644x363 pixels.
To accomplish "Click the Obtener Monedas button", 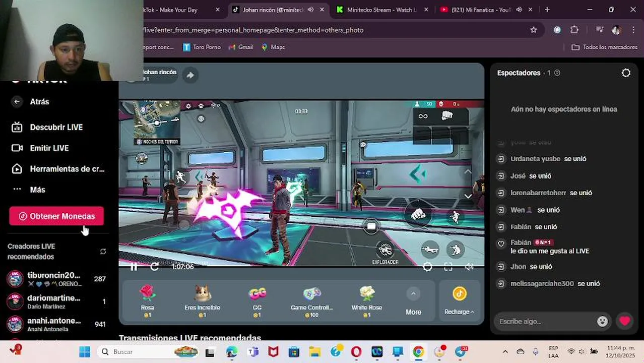I will pos(56,216).
